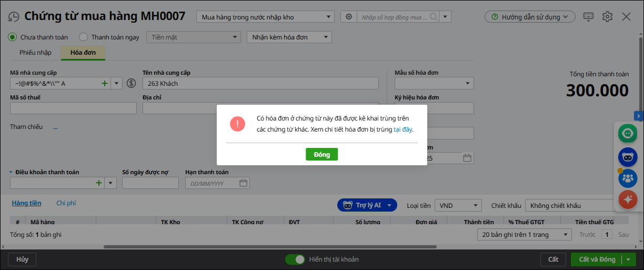The width and height of the screenshot is (644, 270).
Task: Add new supplier with green plus
Action: click(104, 83)
